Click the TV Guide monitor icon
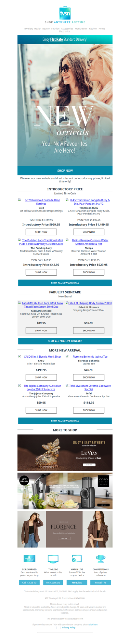Image resolution: width=130 pixels, height=644 pixels. (x=53, y=559)
